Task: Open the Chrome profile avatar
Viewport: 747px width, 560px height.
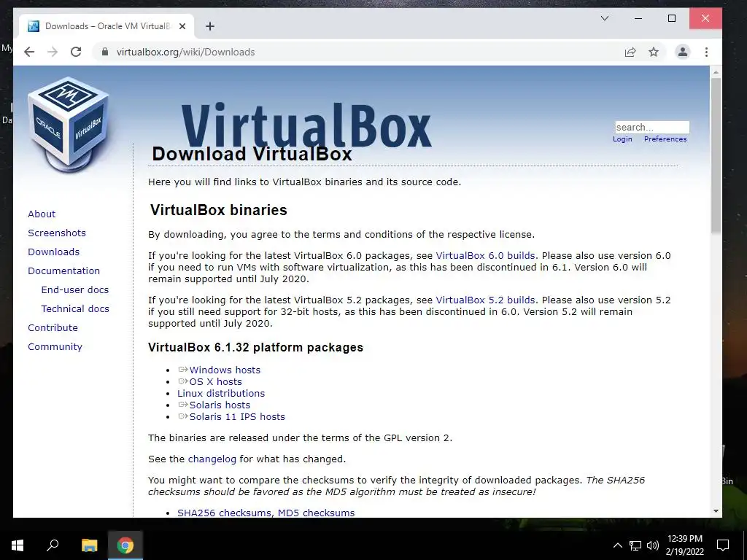Action: click(683, 52)
